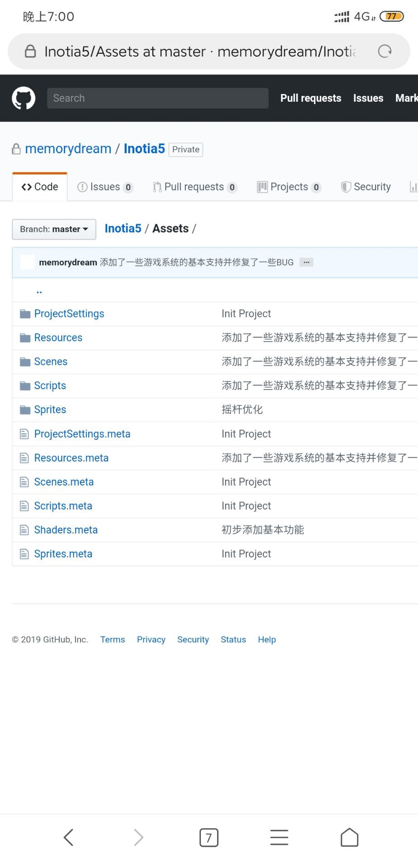Image resolution: width=418 pixels, height=868 pixels.
Task: Open Shaders.meta file
Action: [x=66, y=530]
